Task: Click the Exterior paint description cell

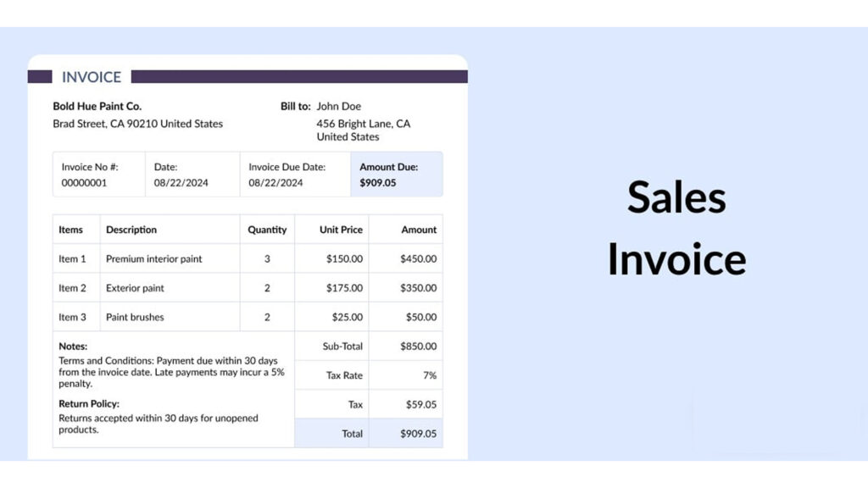Action: (x=170, y=288)
